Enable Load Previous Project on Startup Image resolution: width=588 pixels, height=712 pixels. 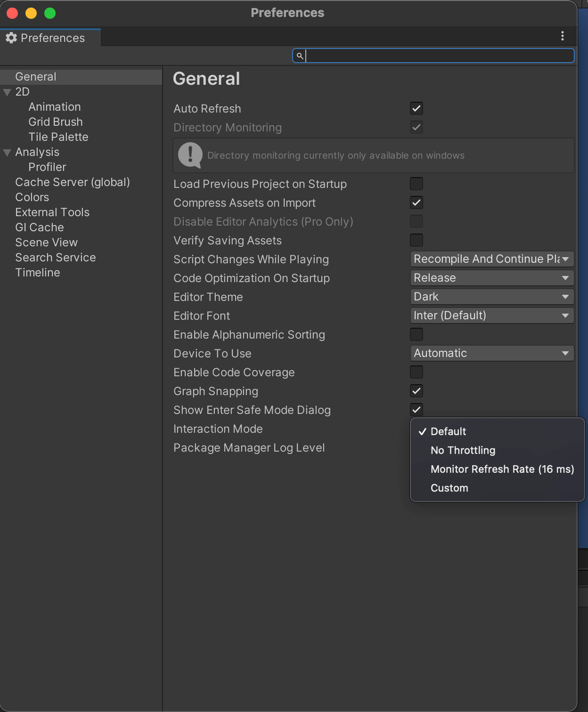(416, 184)
